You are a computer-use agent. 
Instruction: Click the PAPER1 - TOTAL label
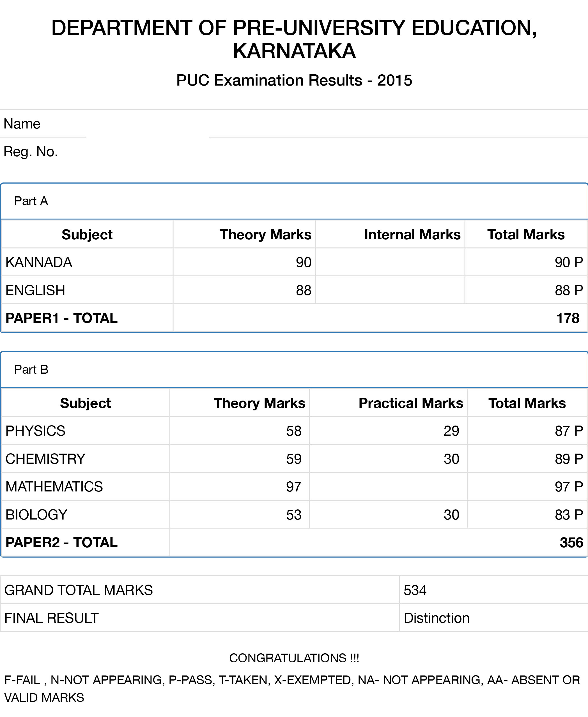click(61, 318)
